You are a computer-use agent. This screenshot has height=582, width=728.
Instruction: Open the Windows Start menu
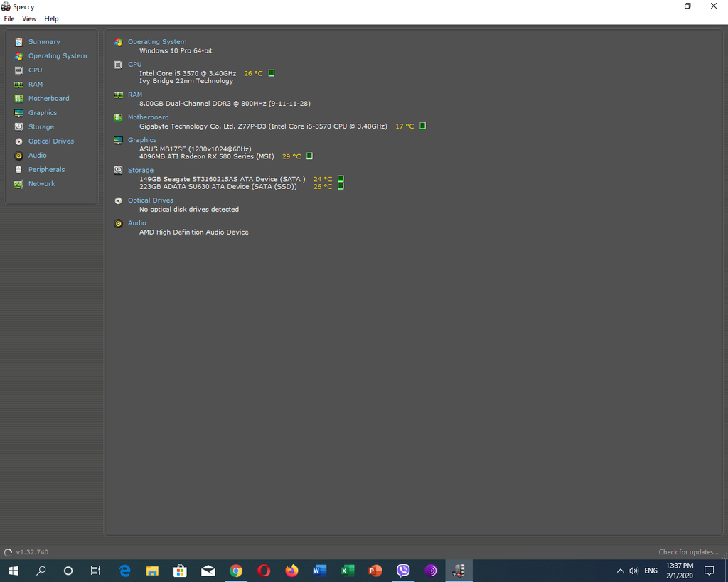pos(14,571)
